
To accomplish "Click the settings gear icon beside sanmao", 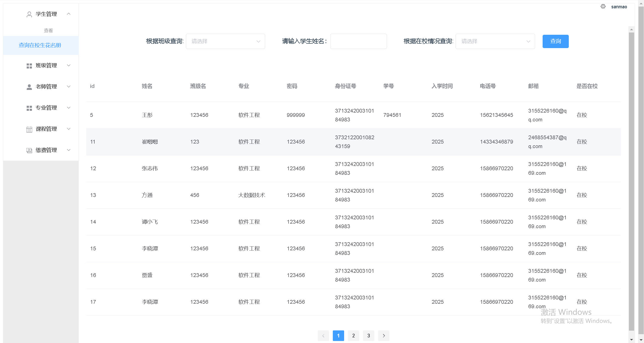I will coord(603,7).
